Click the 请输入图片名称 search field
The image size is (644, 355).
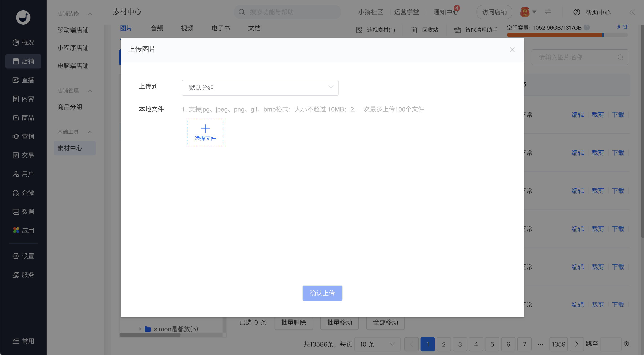pyautogui.click(x=580, y=57)
